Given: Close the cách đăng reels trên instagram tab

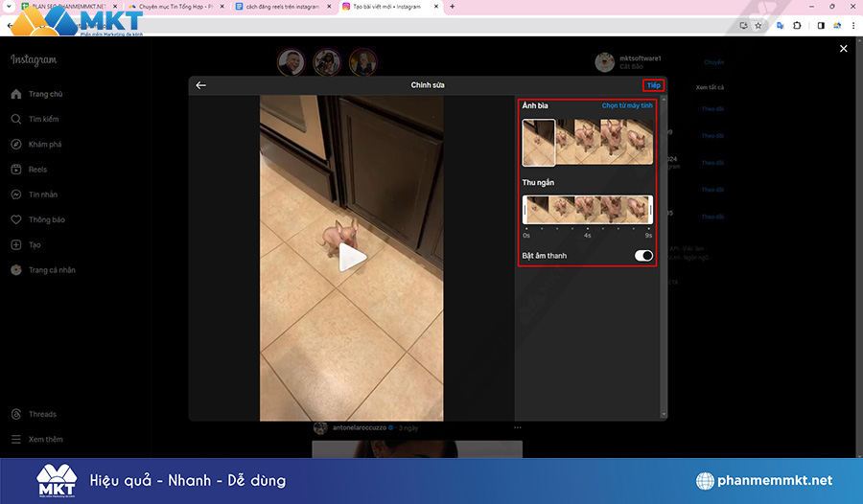Looking at the screenshot, I should pyautogui.click(x=329, y=7).
